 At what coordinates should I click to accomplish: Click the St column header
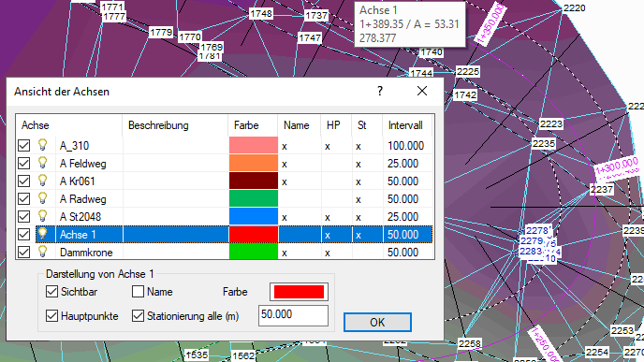[x=367, y=125]
